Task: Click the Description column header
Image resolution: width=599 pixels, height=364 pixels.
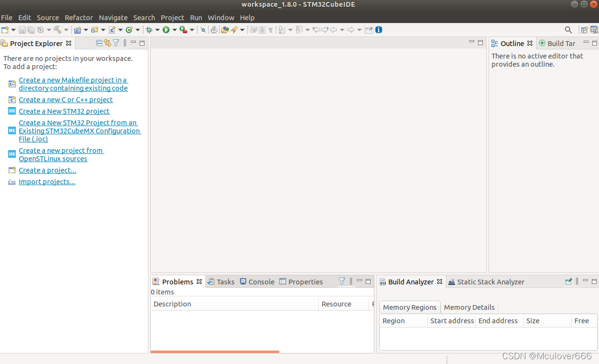Action: click(x=235, y=304)
